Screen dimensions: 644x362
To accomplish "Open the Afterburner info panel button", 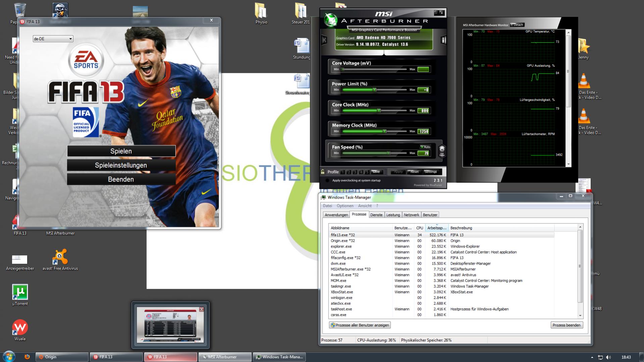I will click(x=443, y=40).
